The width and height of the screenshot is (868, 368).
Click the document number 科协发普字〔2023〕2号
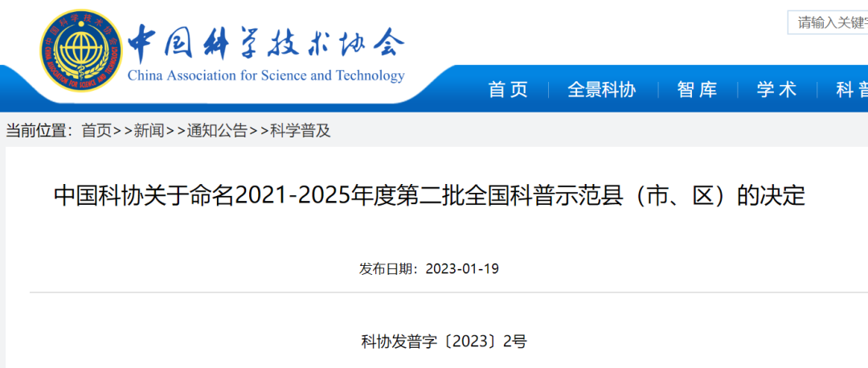click(444, 341)
